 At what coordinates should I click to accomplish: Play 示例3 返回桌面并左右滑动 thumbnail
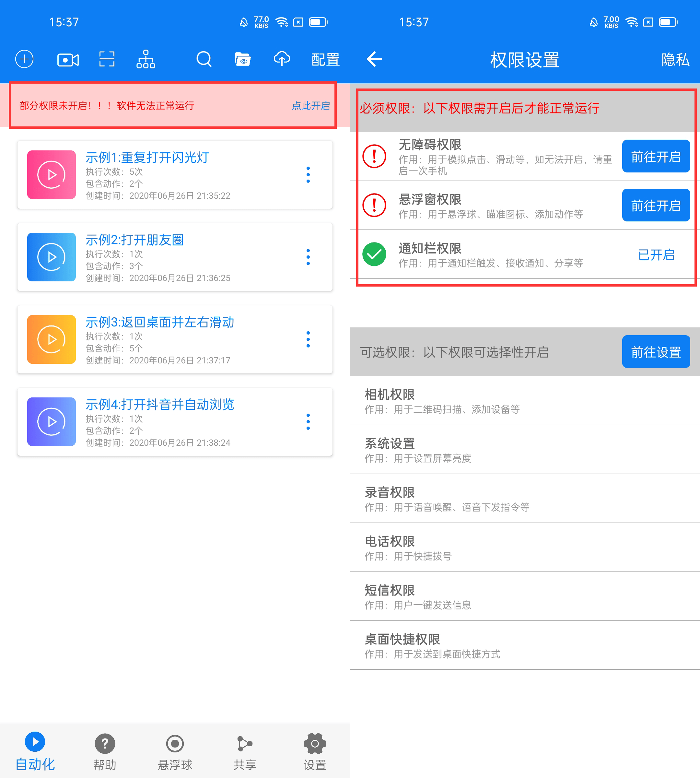[x=52, y=339]
